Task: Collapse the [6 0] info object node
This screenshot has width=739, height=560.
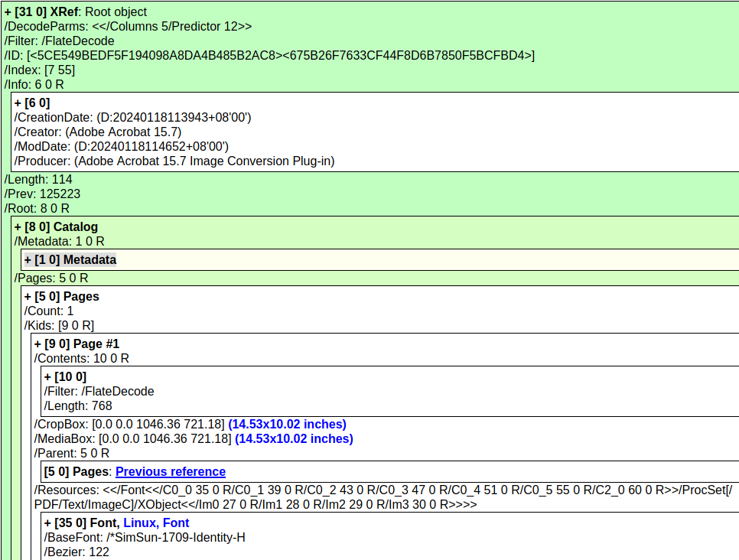Action: (x=18, y=103)
